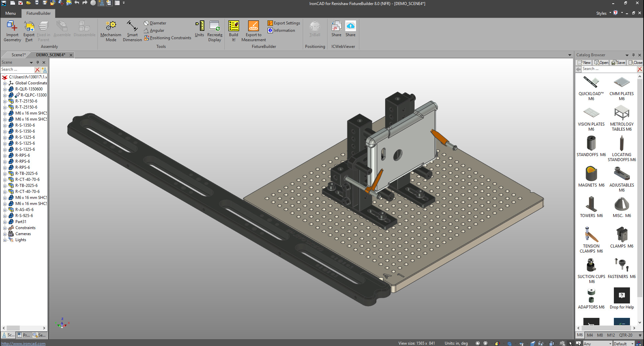This screenshot has width=644, height=346.
Task: Open Mechanism Mode tool
Action: [x=111, y=26]
